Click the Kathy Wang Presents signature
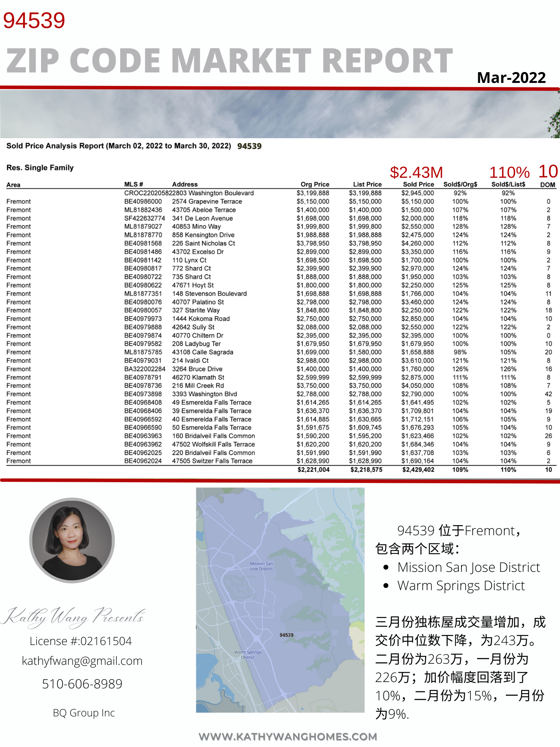This screenshot has height=747, width=560. click(x=74, y=616)
